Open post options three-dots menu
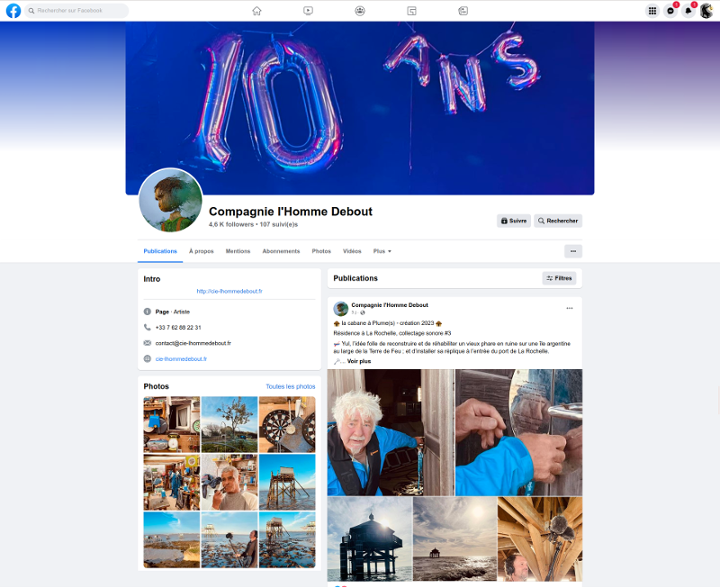720x588 pixels. [569, 308]
